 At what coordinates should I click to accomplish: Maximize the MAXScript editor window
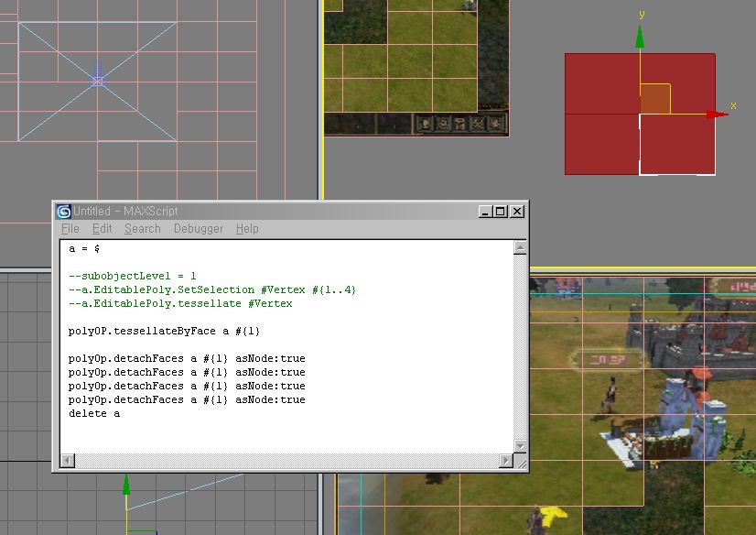click(501, 212)
